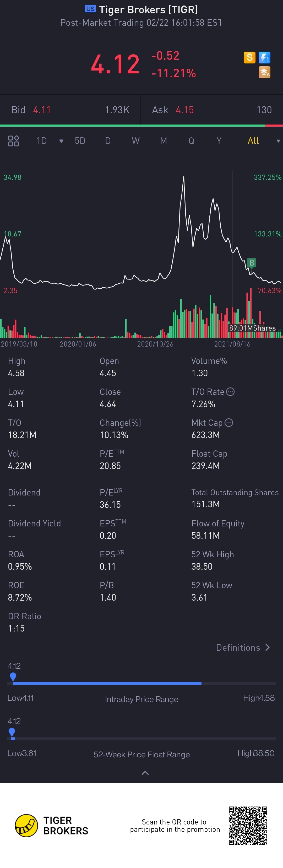Tap the blue lightning bolt badge
283x868 pixels.
pyautogui.click(x=264, y=58)
